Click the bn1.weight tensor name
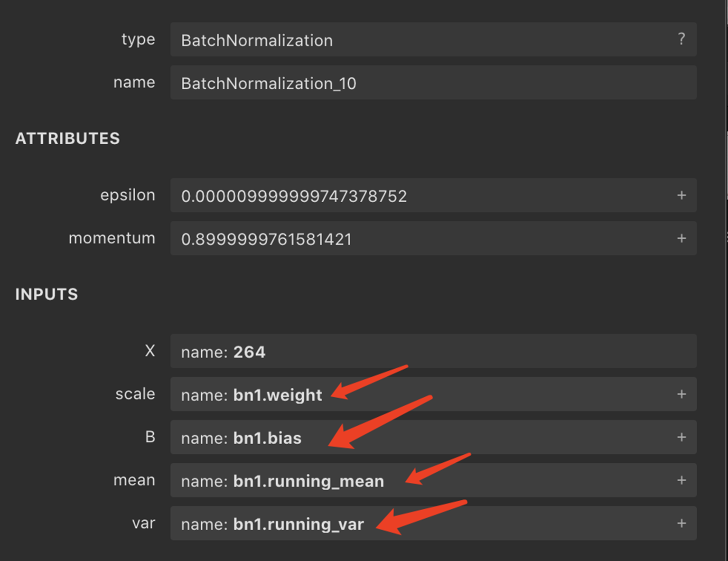Screen dimensions: 728x561 click(x=278, y=395)
